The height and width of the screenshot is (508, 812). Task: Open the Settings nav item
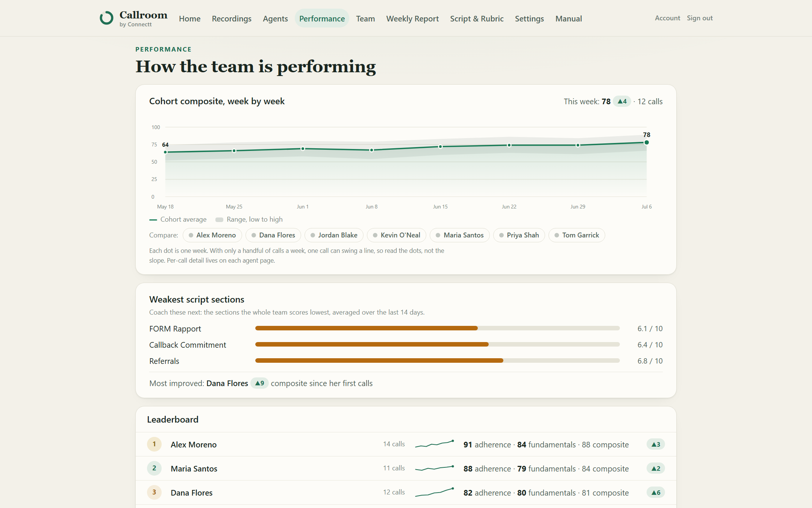click(x=529, y=18)
